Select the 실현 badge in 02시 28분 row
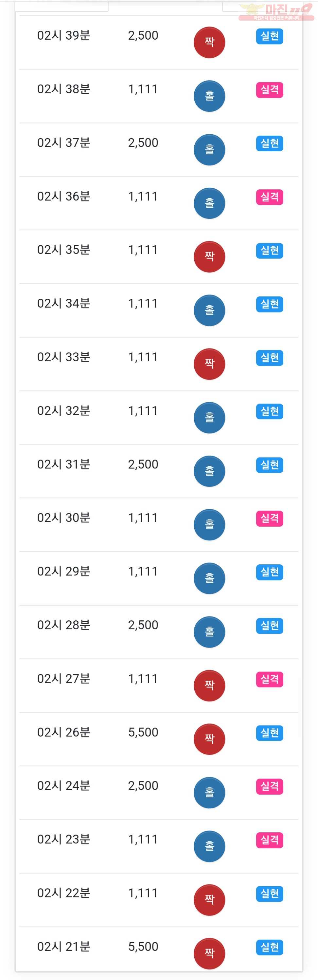 (269, 626)
